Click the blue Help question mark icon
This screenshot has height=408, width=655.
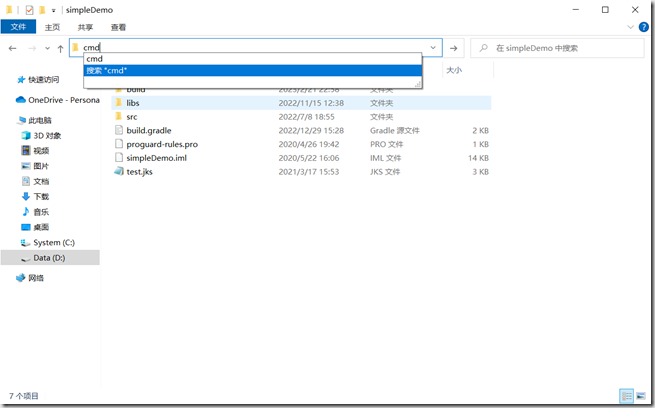tap(643, 28)
